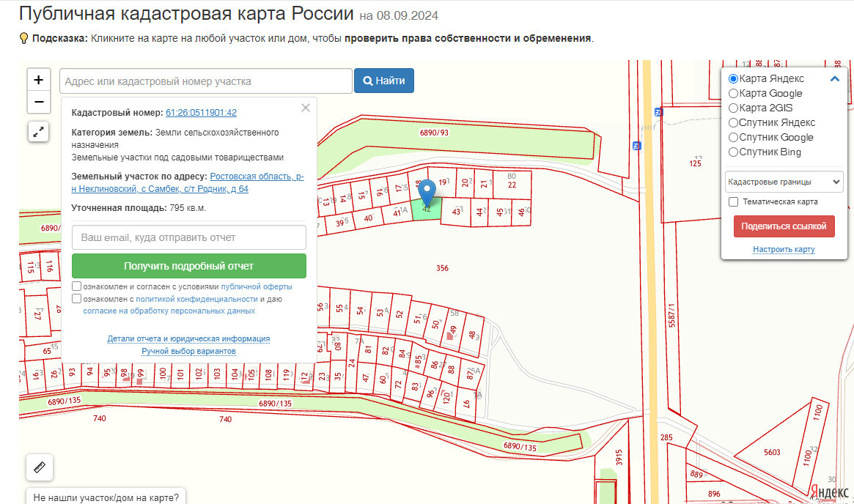
Task: Click the Яндекс logo on map
Action: point(829,492)
